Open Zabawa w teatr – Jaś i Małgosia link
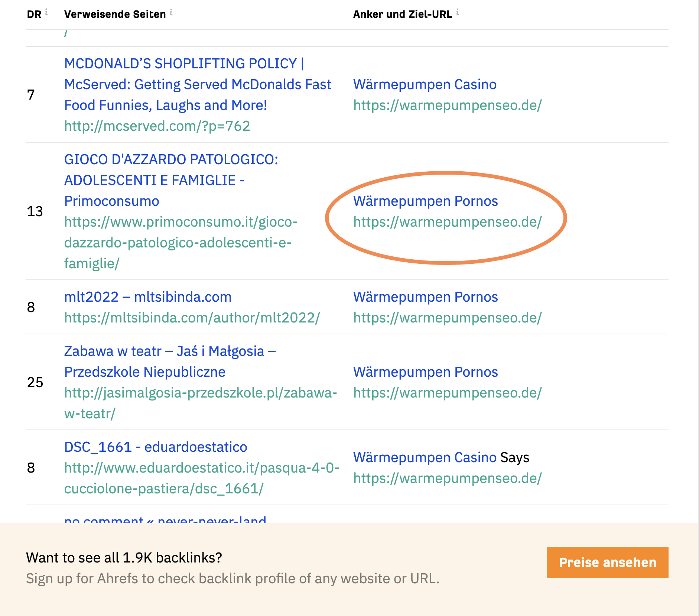Viewport: 699px width, 616px height. click(x=170, y=362)
